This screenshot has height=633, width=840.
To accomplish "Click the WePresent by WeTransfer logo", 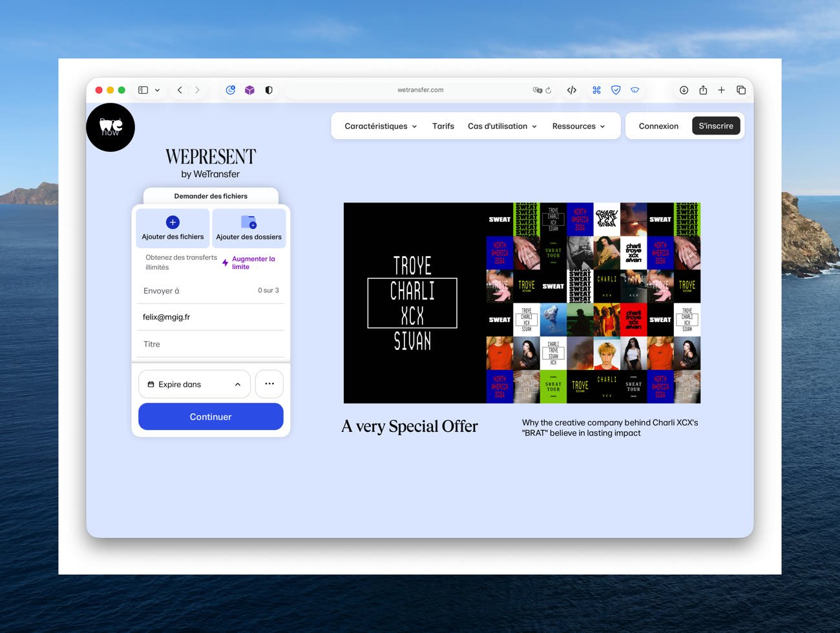I will [211, 164].
